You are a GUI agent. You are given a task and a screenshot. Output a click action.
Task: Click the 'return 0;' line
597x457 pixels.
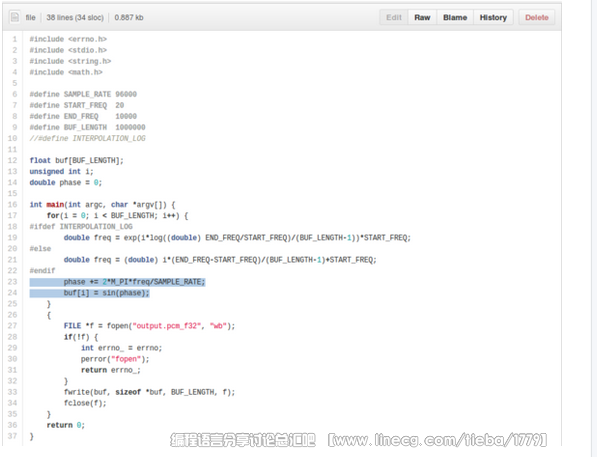click(66, 425)
